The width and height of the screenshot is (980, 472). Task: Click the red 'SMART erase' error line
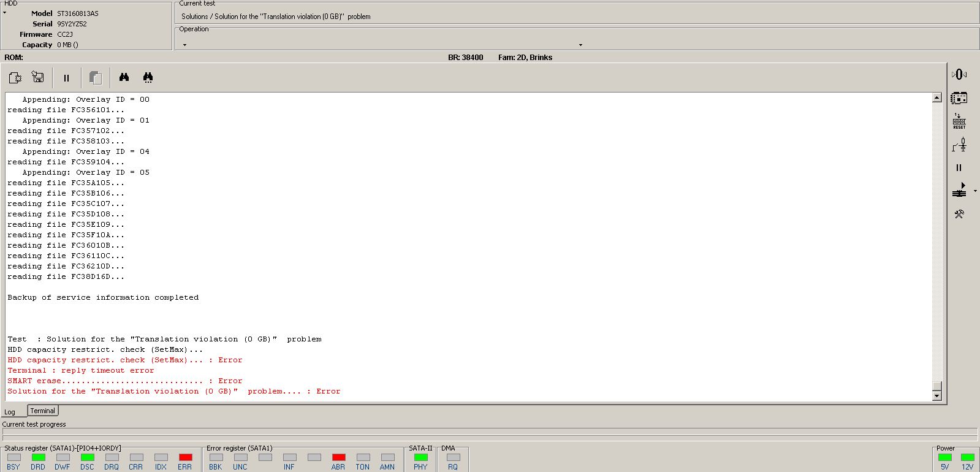(x=125, y=381)
